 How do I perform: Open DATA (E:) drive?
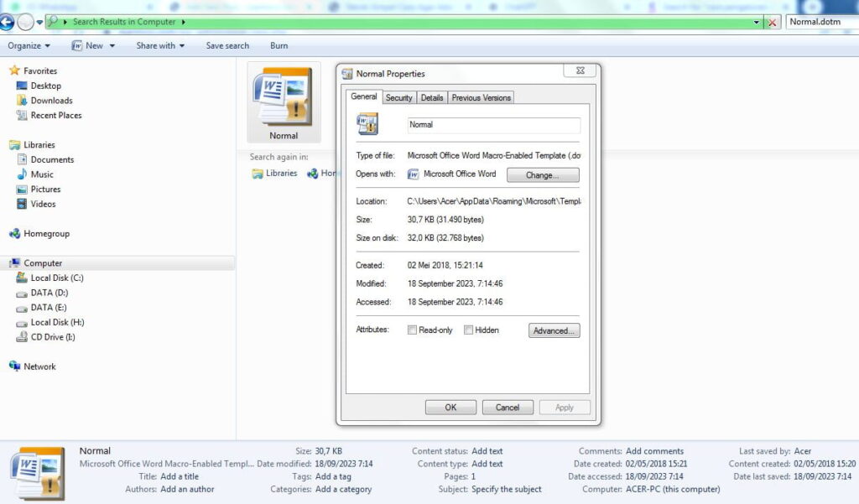pos(48,307)
